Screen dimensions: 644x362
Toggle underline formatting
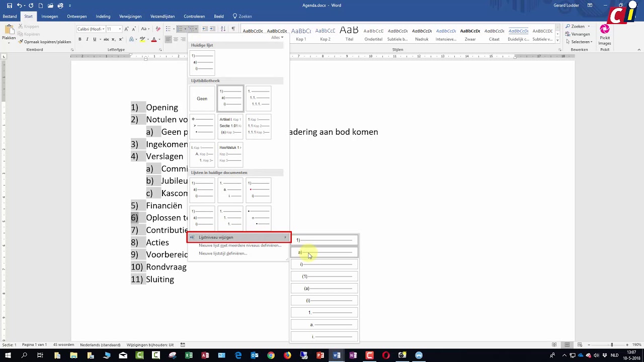[x=95, y=39]
